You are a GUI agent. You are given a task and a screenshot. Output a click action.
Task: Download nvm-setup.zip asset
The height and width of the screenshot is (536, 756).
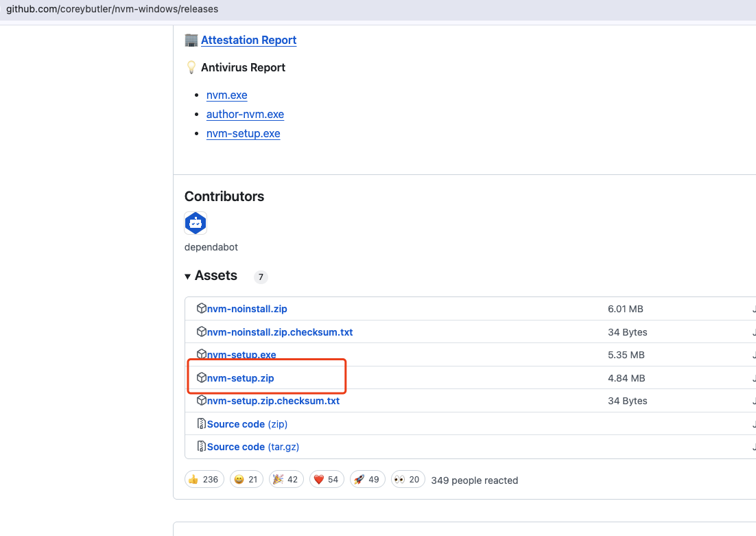(x=241, y=378)
